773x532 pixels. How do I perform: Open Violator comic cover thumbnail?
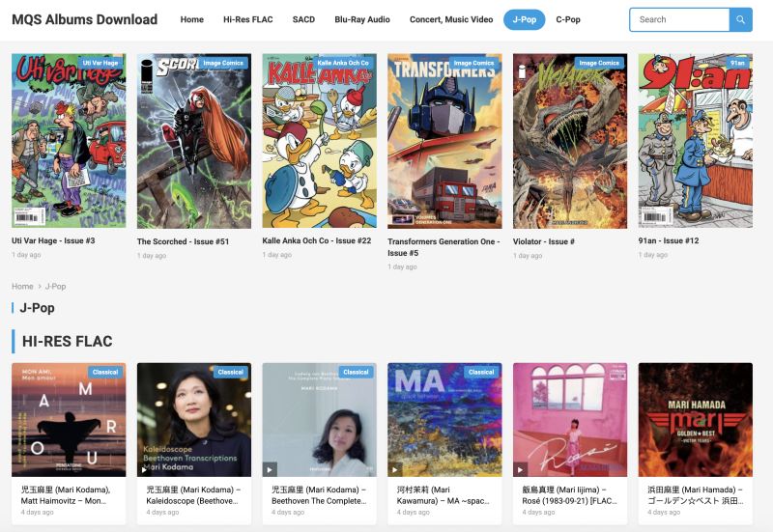point(570,141)
